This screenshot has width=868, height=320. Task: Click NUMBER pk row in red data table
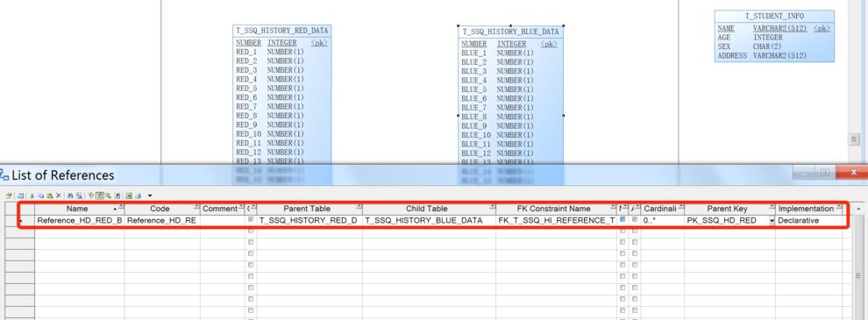tap(281, 43)
